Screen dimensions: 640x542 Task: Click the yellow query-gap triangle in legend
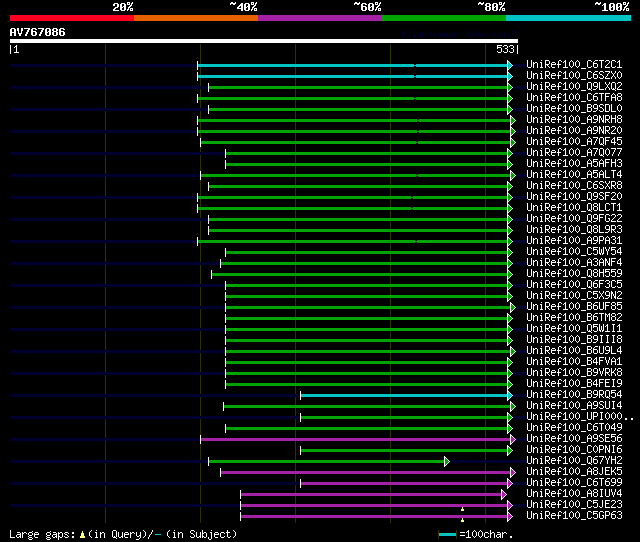point(82,535)
